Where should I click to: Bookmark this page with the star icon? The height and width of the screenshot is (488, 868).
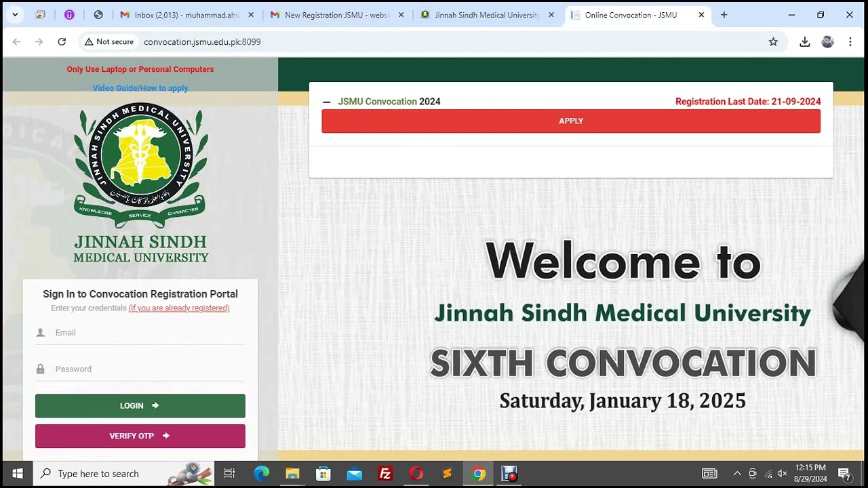[773, 41]
